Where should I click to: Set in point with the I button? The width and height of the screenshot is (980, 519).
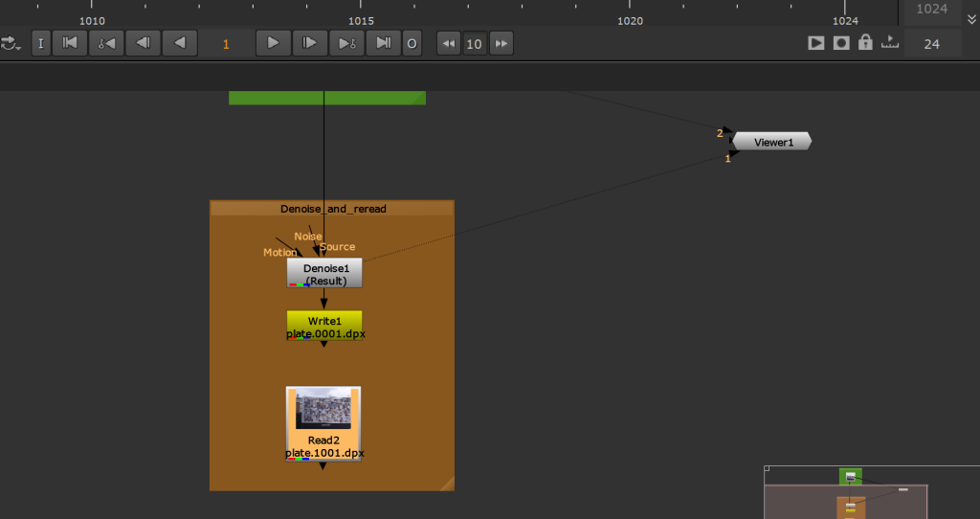click(x=41, y=43)
